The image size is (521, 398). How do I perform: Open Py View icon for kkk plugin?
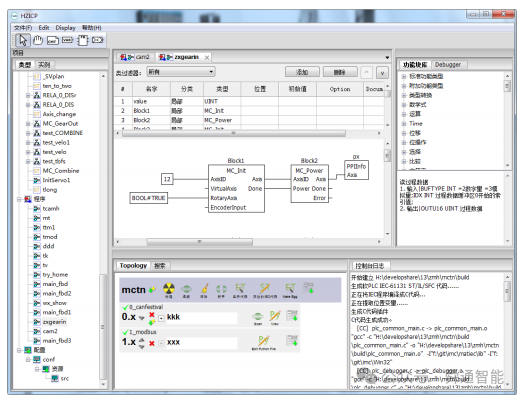coord(275,316)
